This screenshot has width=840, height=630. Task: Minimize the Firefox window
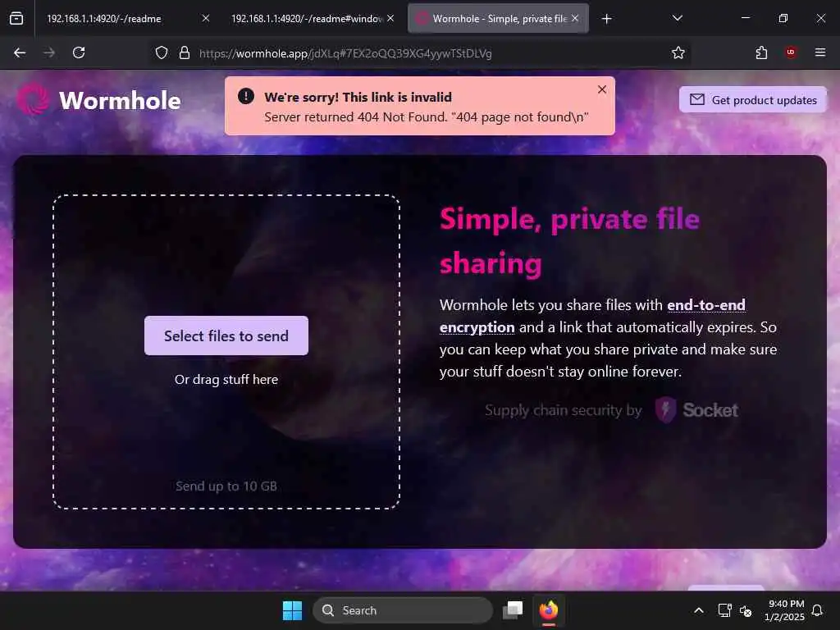pos(746,18)
